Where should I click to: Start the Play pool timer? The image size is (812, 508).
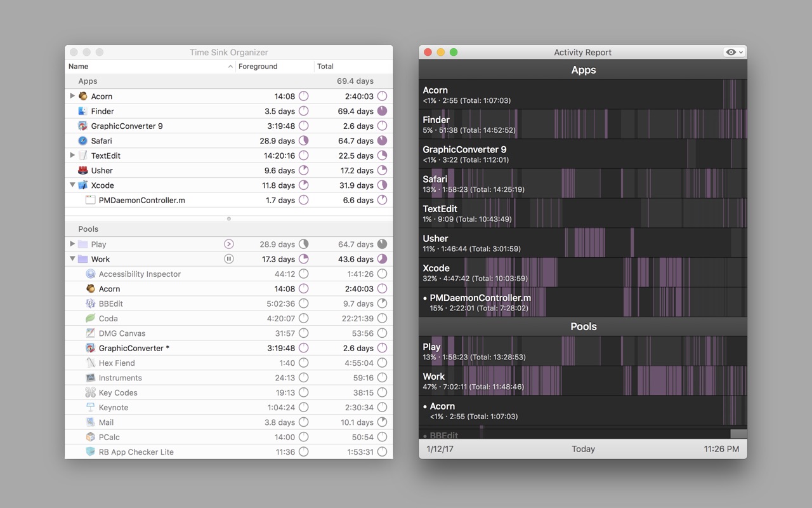tap(229, 244)
